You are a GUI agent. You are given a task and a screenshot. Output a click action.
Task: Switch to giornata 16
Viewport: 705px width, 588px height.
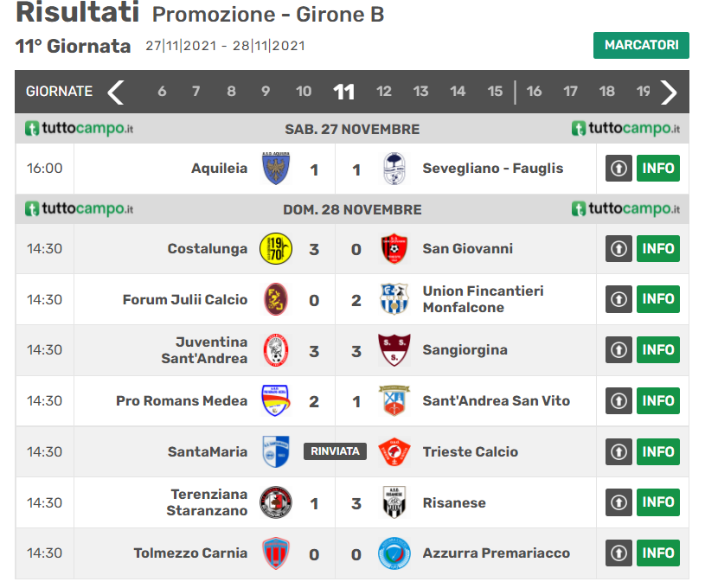coord(535,92)
